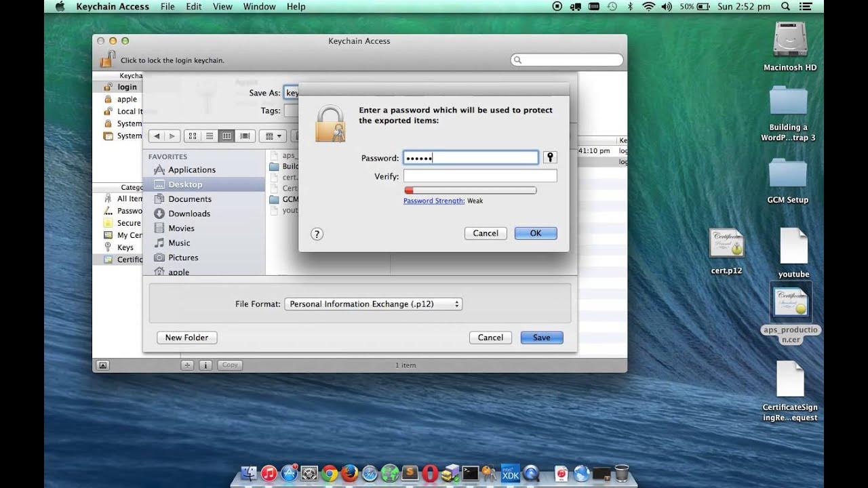Open the Apple menu

point(60,7)
